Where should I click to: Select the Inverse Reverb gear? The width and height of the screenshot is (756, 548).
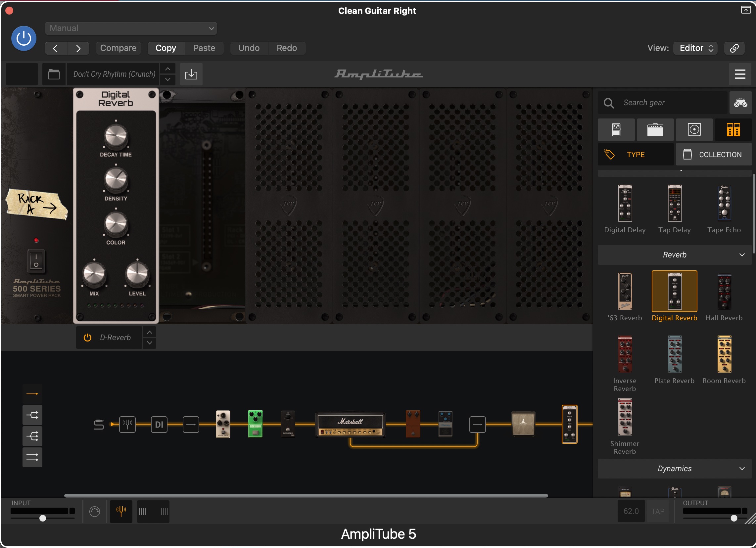[x=625, y=363]
